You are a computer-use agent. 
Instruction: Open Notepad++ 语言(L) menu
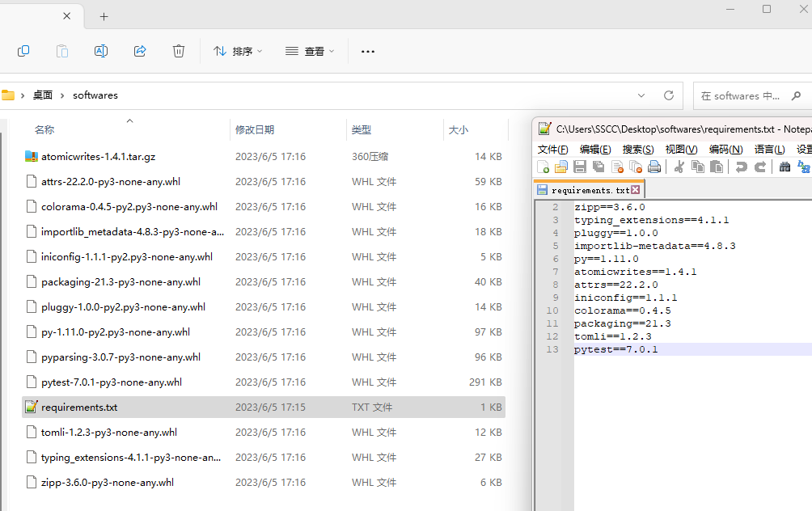[x=769, y=150]
